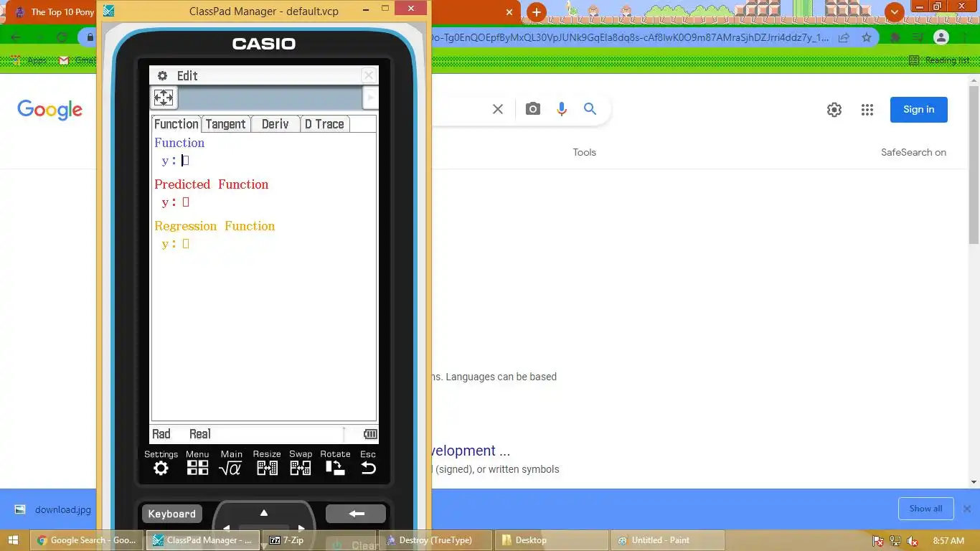Image resolution: width=980 pixels, height=551 pixels.
Task: Click the battery indicator in status bar
Action: tap(370, 434)
